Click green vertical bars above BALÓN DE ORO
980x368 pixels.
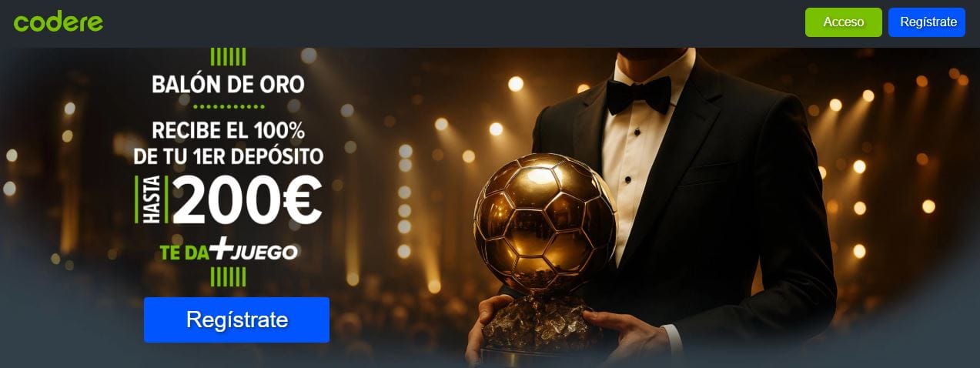click(x=228, y=57)
